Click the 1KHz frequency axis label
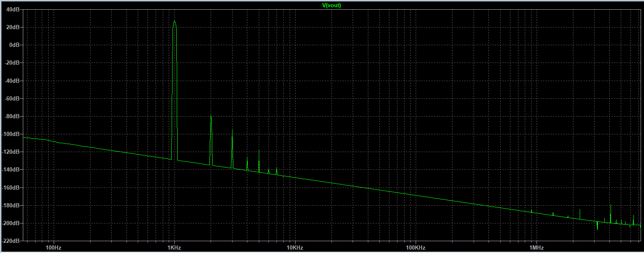Image resolution: width=644 pixels, height=253 pixels. [174, 247]
